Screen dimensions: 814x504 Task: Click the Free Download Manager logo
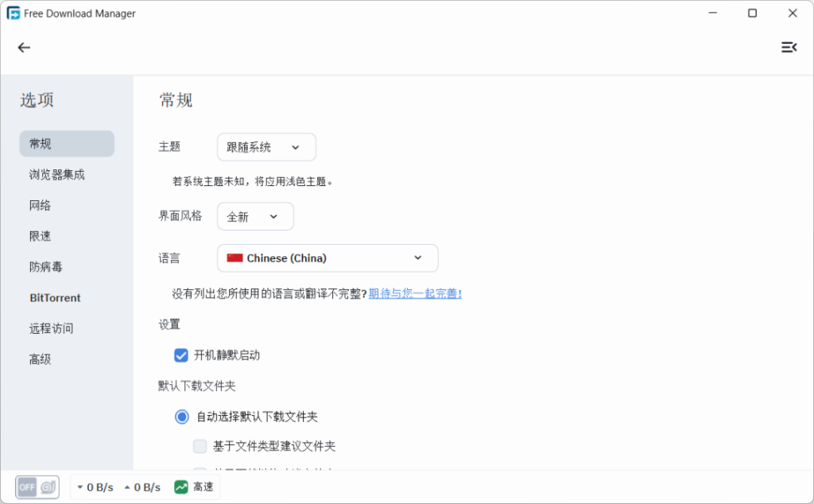tap(14, 13)
